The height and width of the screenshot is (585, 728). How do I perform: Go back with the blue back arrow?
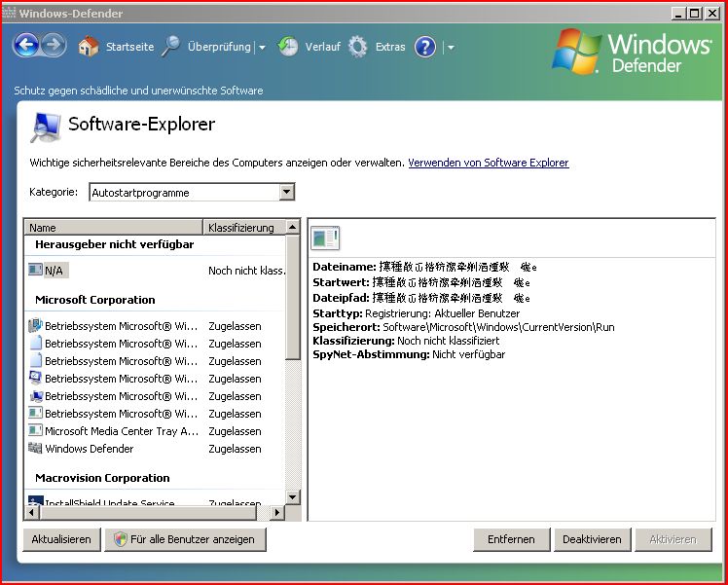point(26,46)
